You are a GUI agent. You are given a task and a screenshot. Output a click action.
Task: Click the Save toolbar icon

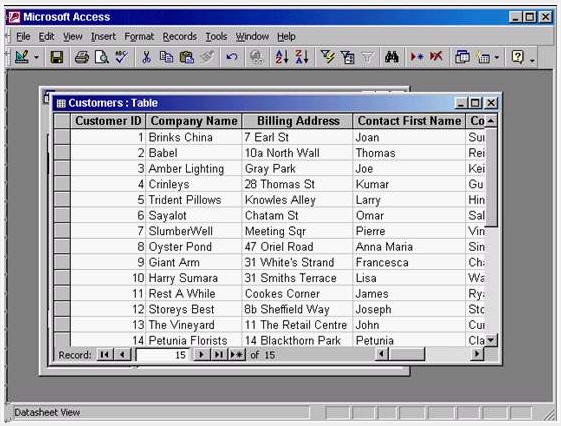[57, 57]
